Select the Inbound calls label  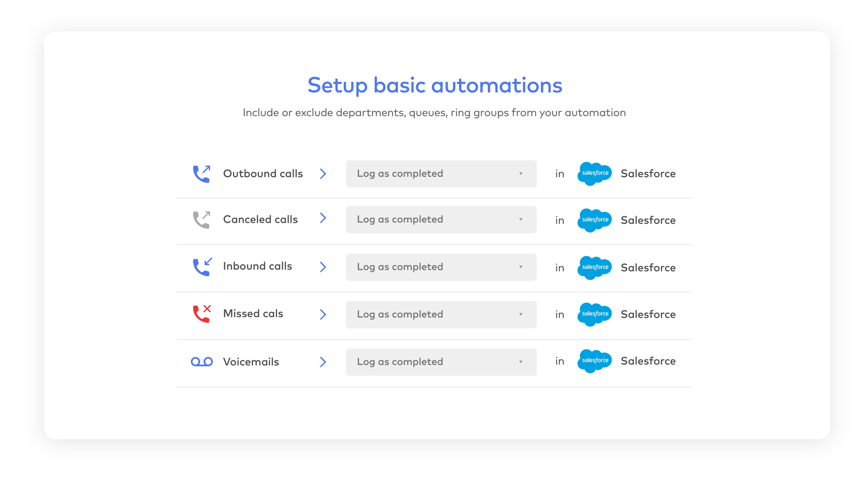pyautogui.click(x=257, y=266)
